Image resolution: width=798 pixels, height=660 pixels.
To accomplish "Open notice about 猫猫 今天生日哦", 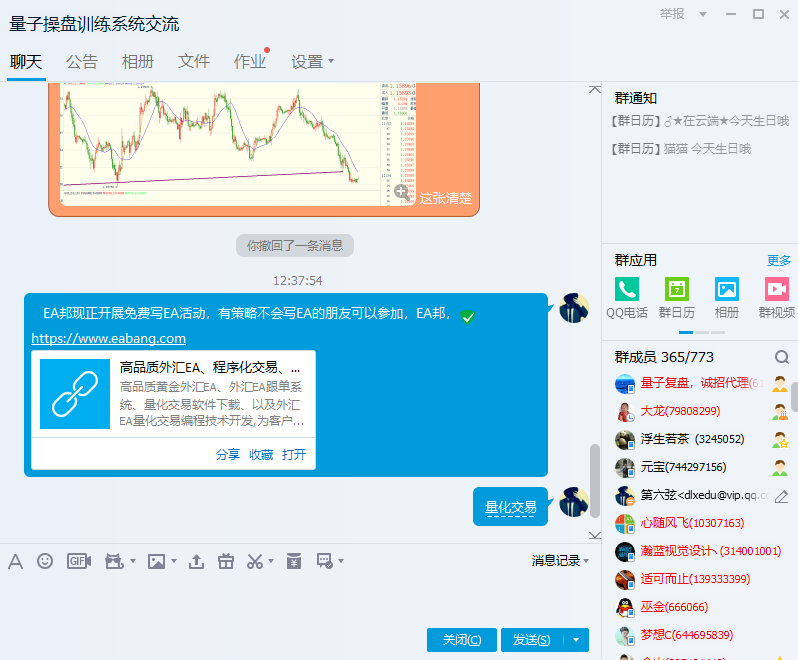I will pyautogui.click(x=681, y=149).
